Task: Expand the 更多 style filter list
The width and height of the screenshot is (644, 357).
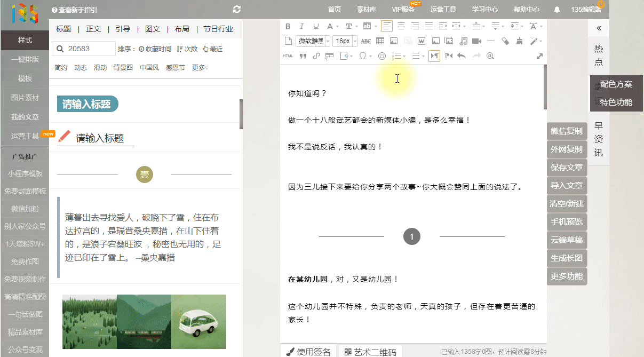Action: click(x=200, y=68)
